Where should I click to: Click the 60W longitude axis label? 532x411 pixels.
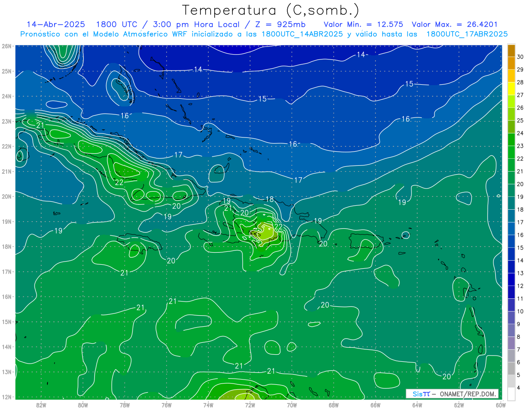(501, 404)
